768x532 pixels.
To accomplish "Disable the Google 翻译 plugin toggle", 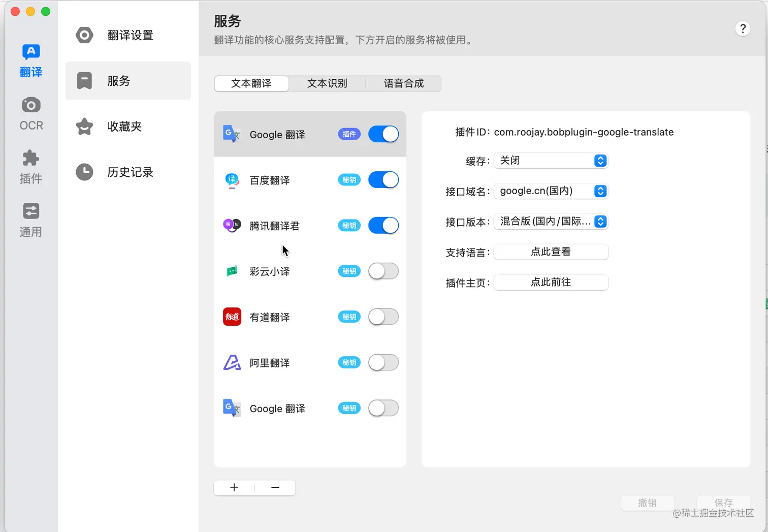I will tap(383, 134).
